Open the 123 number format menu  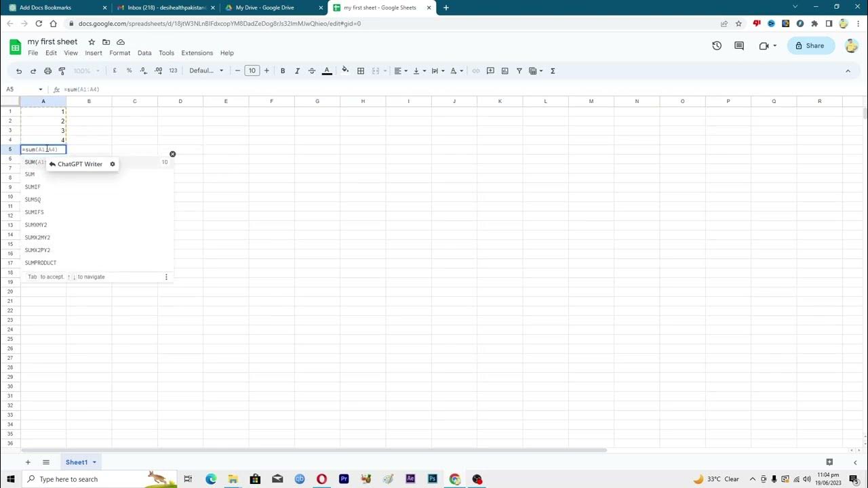pos(173,70)
